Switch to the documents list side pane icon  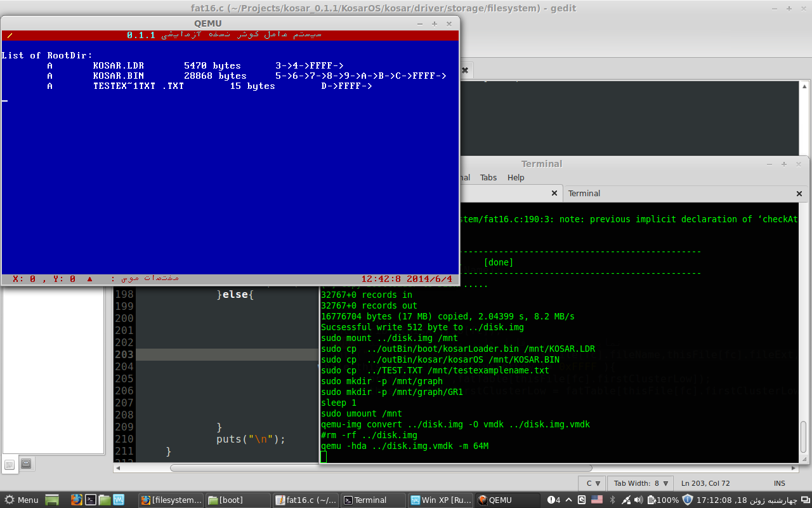tap(10, 464)
